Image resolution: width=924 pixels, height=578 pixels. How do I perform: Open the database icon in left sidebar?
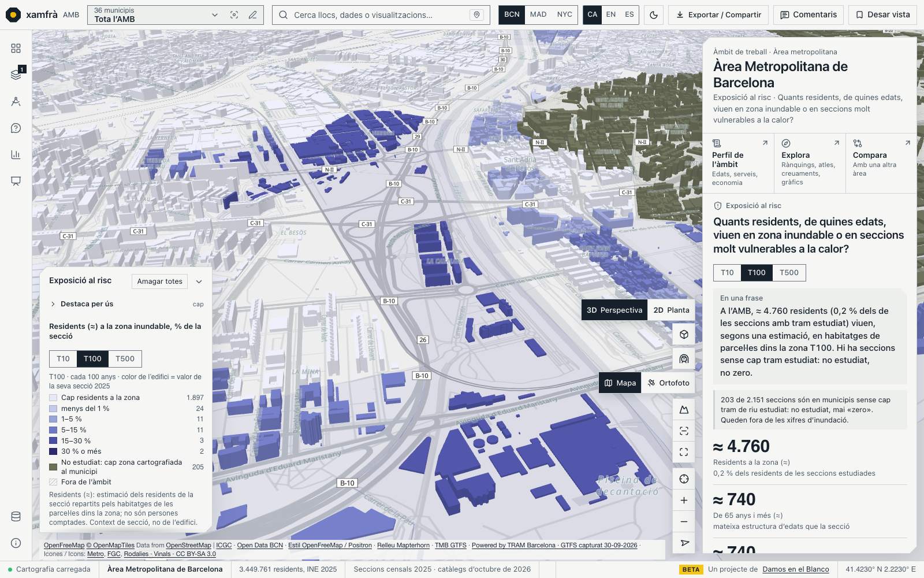(16, 516)
